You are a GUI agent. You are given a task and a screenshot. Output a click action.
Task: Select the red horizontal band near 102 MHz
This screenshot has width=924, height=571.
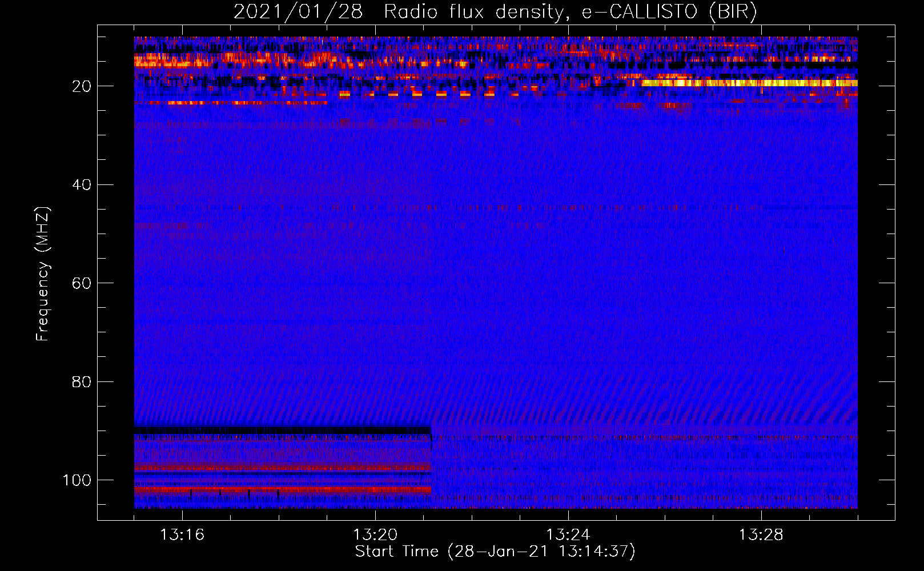coord(283,489)
